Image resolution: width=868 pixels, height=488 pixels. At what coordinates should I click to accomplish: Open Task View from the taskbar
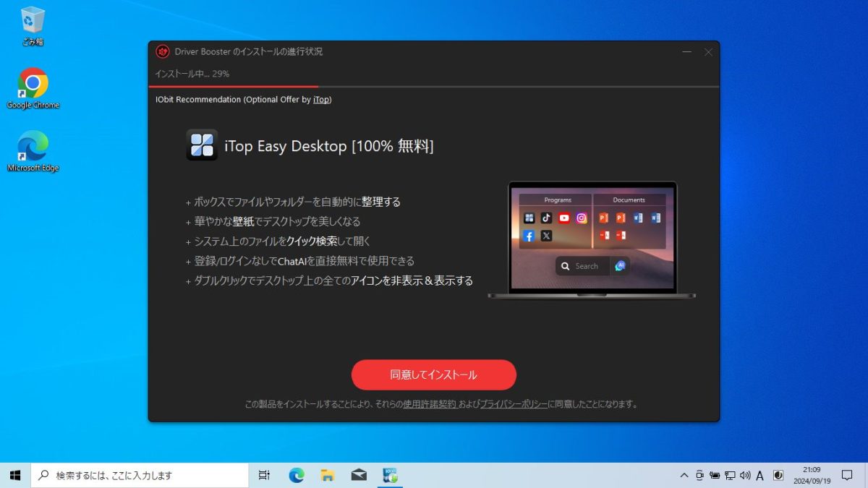click(x=264, y=475)
